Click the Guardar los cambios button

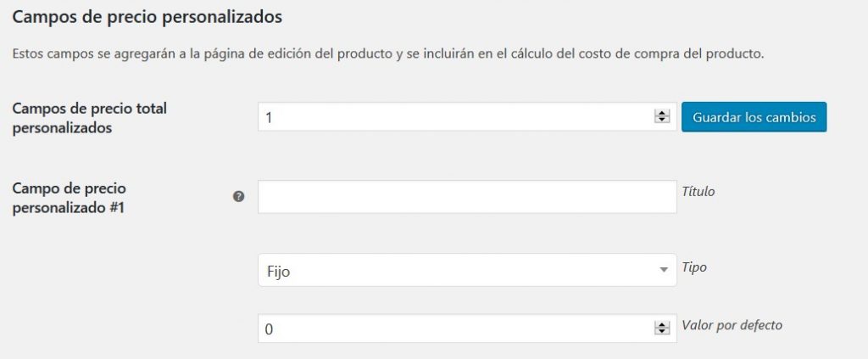click(x=754, y=117)
